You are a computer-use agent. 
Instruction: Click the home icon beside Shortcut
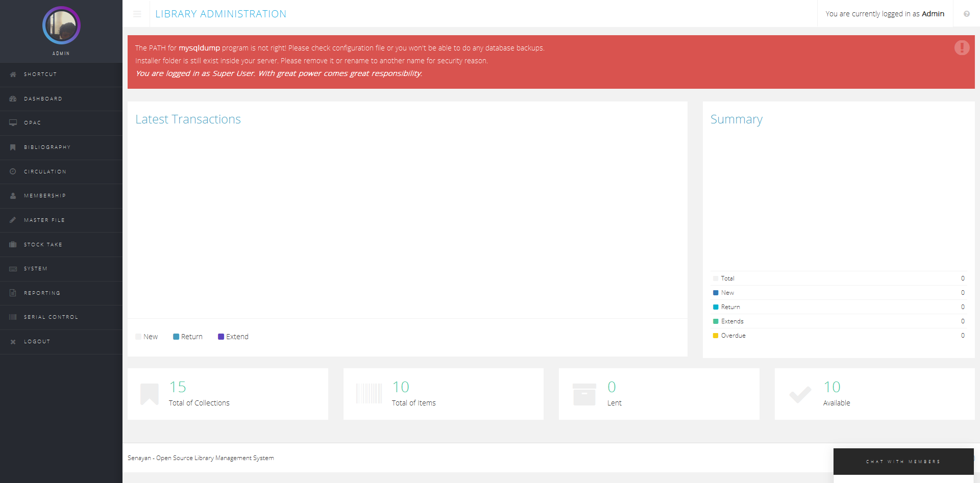click(x=13, y=74)
